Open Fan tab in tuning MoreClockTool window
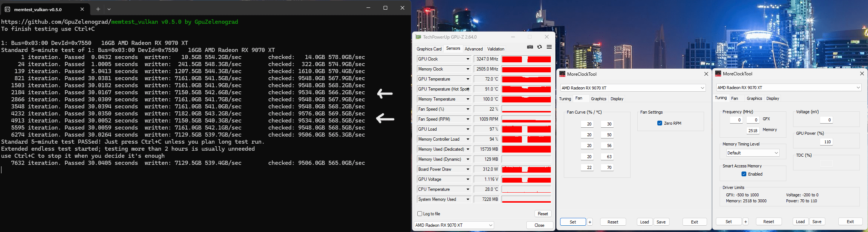This screenshot has width=868, height=232. 734,98
